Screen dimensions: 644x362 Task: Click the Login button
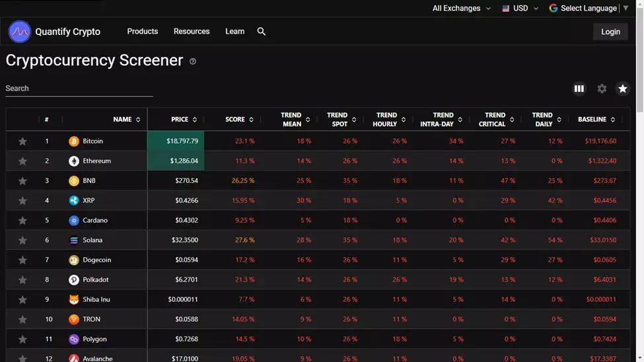coord(610,32)
